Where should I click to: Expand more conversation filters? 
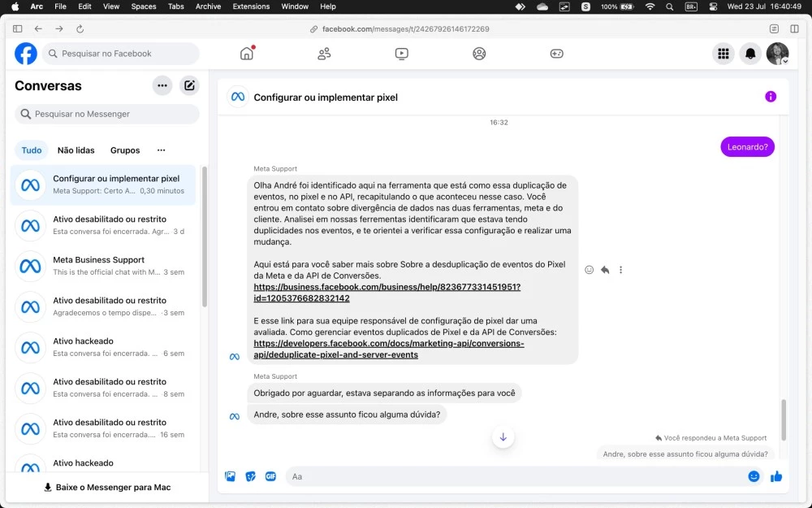161,150
